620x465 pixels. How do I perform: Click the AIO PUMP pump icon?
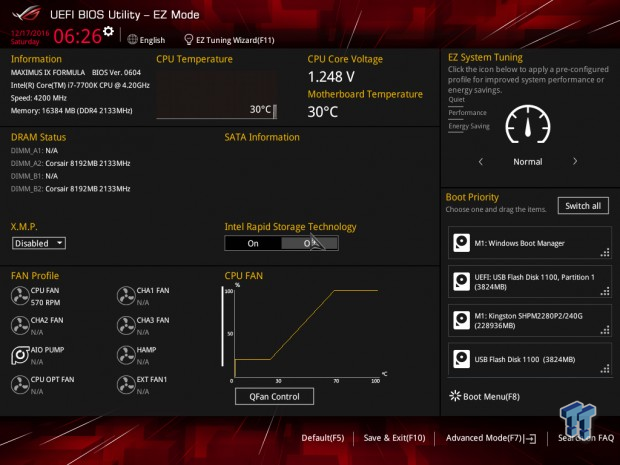[x=20, y=355]
